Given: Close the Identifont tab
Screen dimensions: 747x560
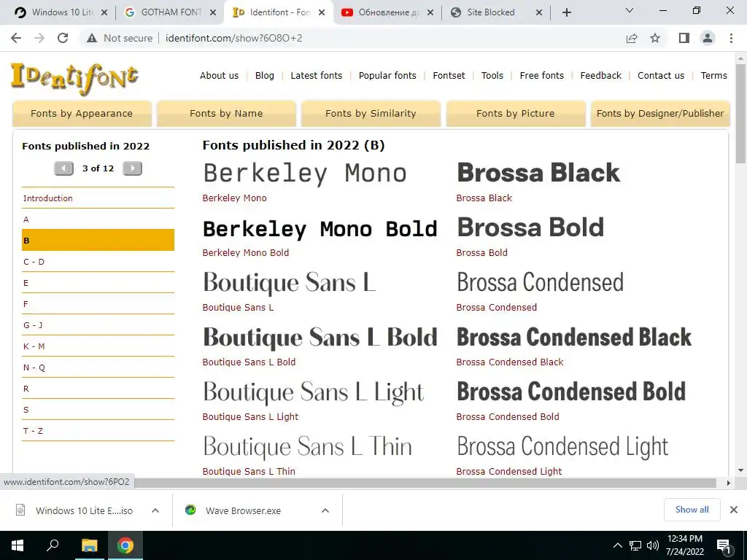Looking at the screenshot, I should tap(322, 12).
